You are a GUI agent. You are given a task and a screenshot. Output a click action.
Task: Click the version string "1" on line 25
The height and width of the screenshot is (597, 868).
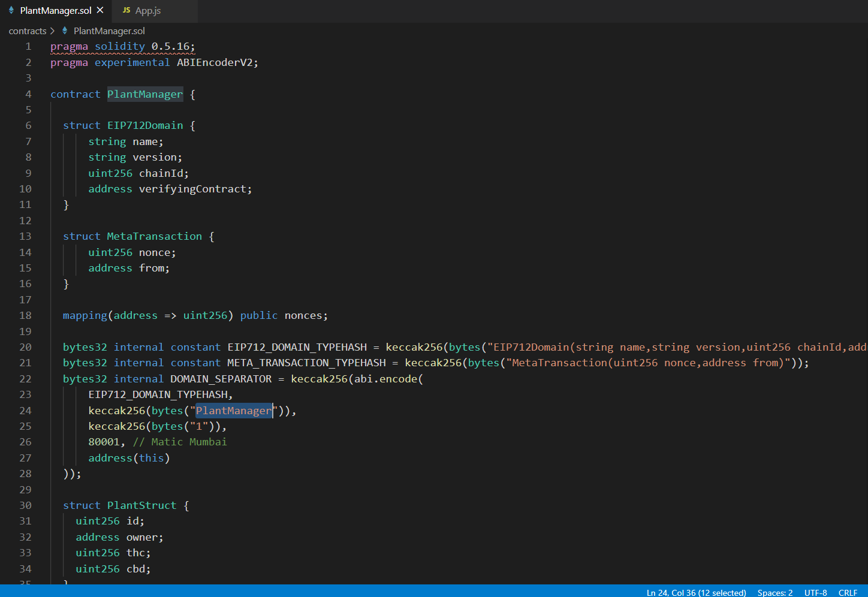tap(199, 426)
